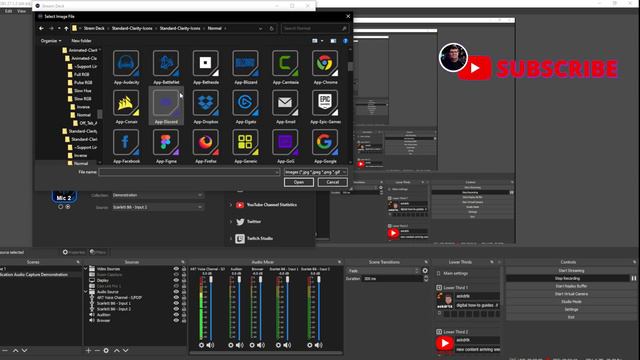Select the App-Firefox icon file

point(205,147)
